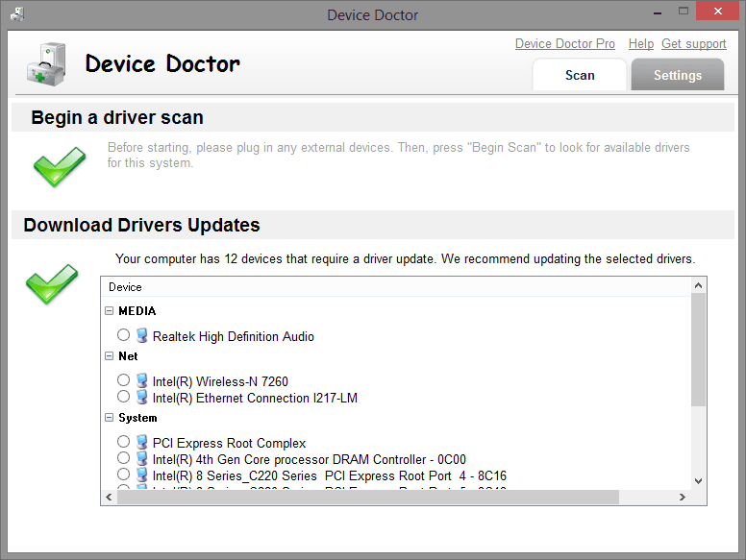Switch to the Scan tab

point(580,75)
